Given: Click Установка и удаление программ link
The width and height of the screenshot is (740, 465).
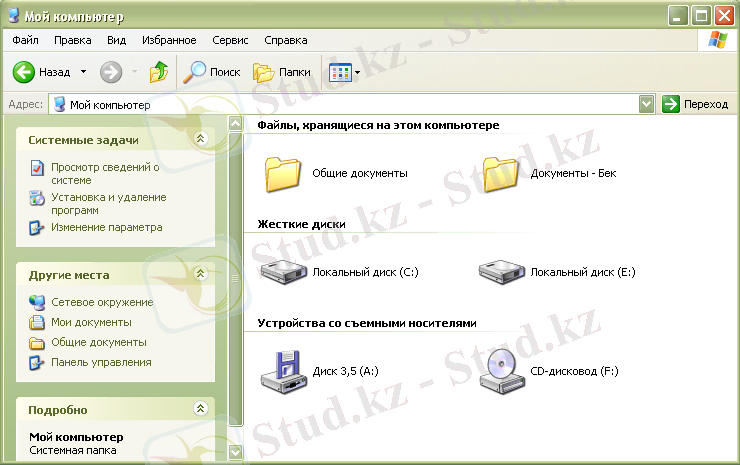Looking at the screenshot, I should click(x=109, y=203).
